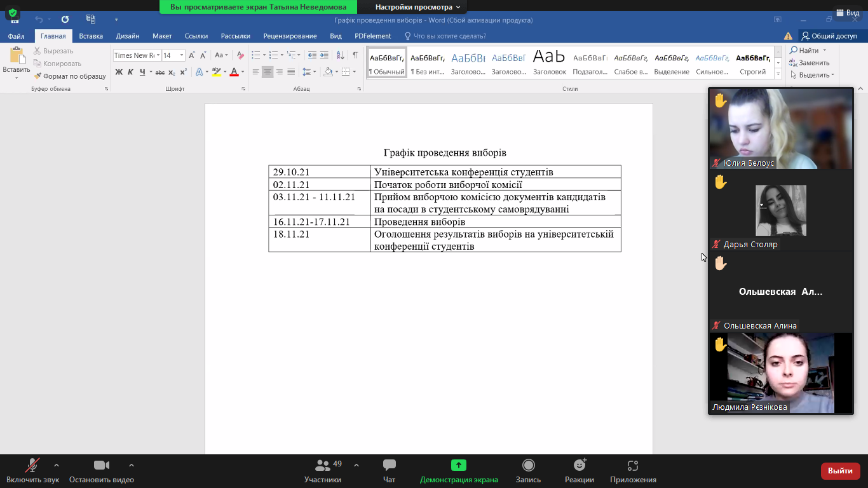
Task: Expand the Настройки просмотра dropdown
Action: point(417,7)
